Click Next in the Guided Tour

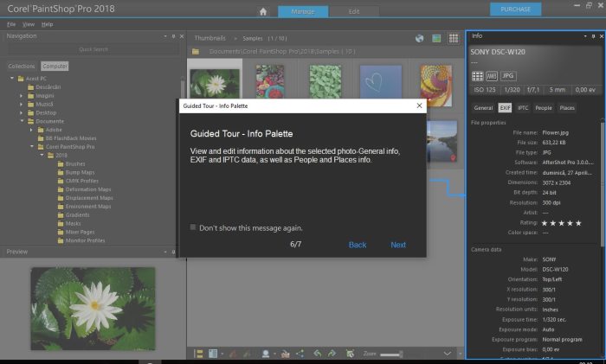coord(398,245)
